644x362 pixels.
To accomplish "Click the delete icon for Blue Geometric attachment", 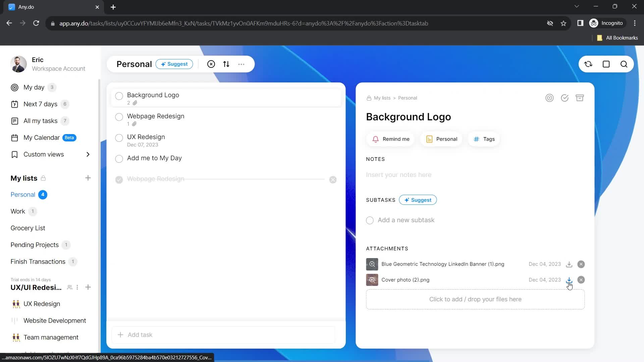I will tap(581, 264).
